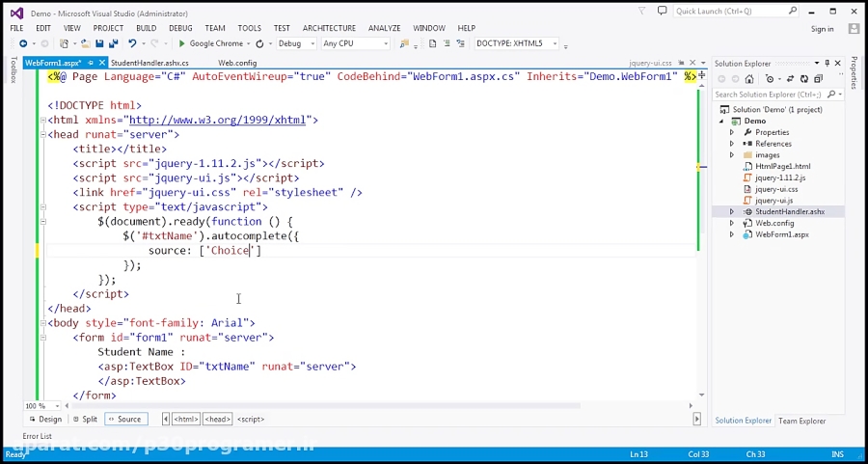Click the Save All icon
This screenshot has height=464, width=868.
(114, 43)
